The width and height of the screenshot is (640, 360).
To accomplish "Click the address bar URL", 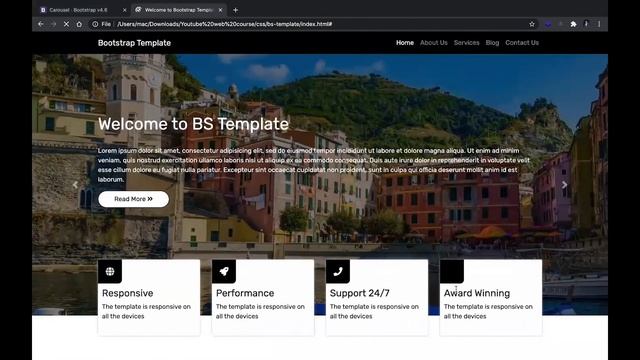I will pos(224,24).
